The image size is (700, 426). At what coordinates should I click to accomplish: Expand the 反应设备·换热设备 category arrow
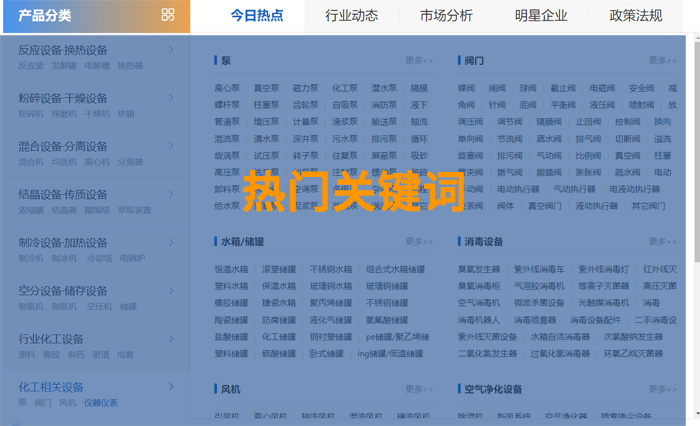point(171,49)
